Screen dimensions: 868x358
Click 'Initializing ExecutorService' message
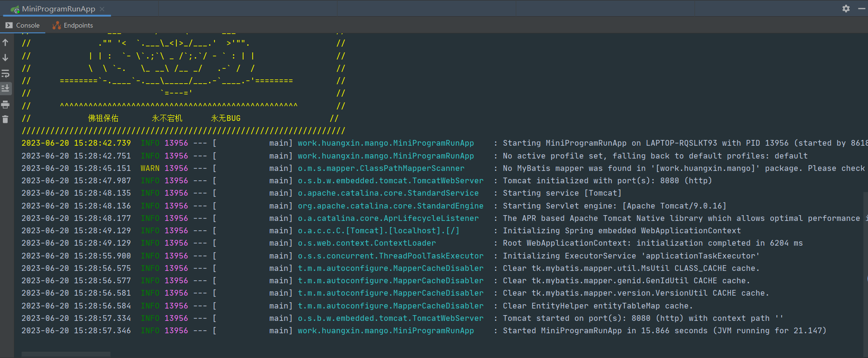(631, 256)
